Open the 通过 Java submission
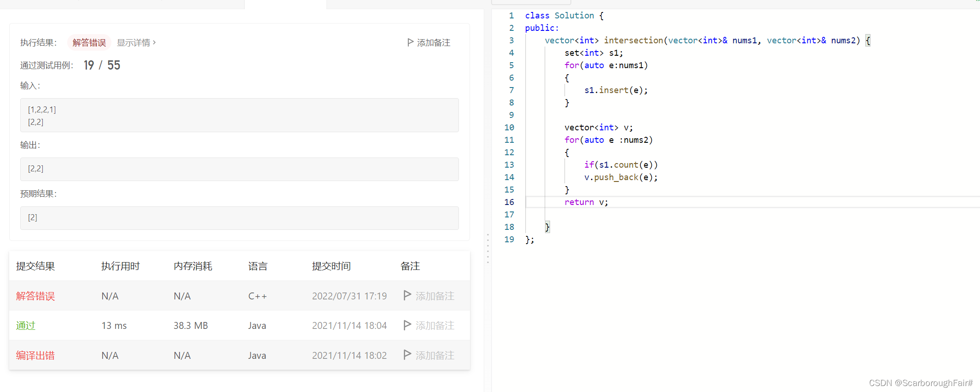This screenshot has height=392, width=980. point(26,326)
